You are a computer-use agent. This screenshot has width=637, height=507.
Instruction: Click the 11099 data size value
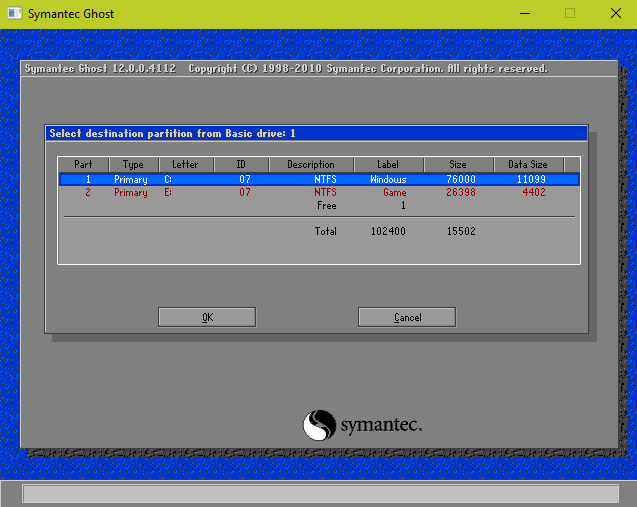pos(531,179)
